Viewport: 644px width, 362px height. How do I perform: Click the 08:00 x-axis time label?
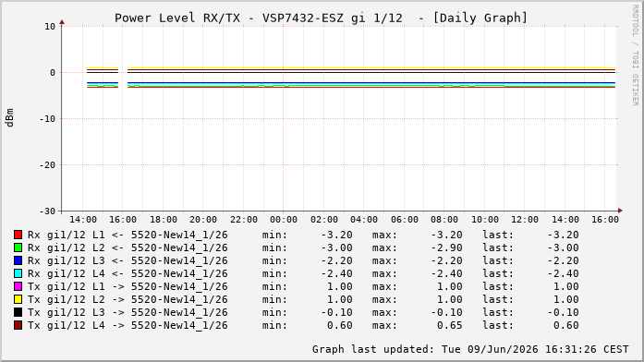pos(444,220)
